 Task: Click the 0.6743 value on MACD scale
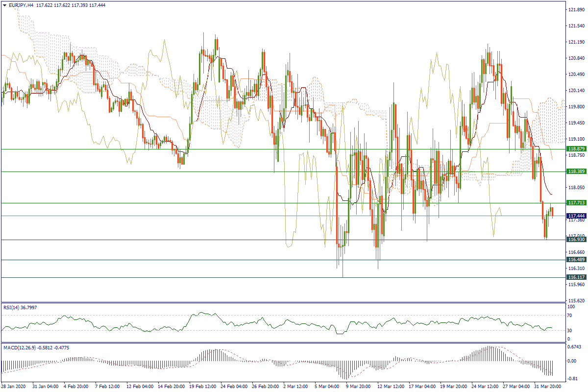[574, 347]
